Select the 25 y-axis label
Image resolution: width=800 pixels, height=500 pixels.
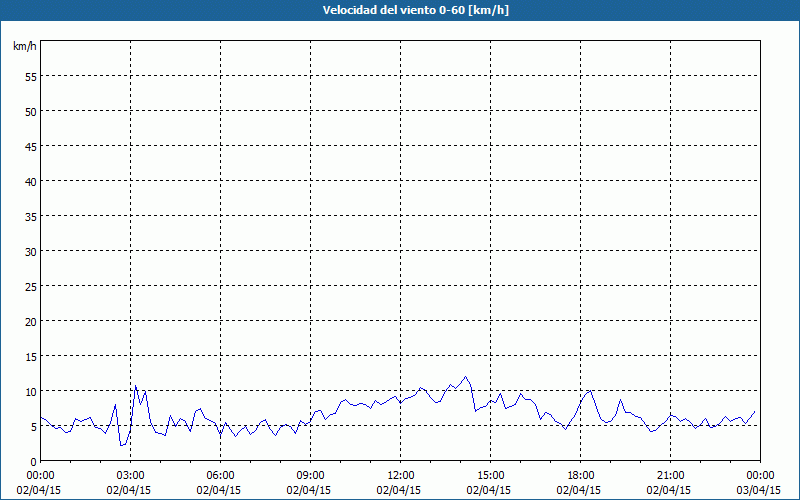point(31,286)
